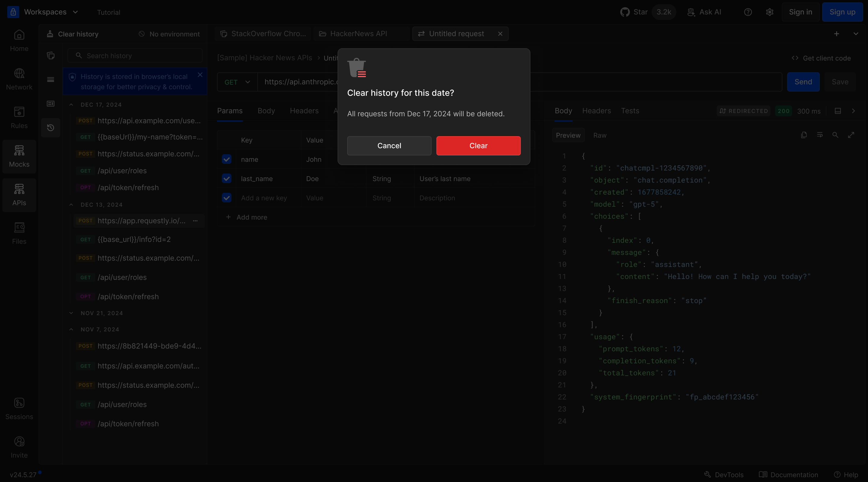Uncheck the name parameter checkbox
Screen dimensions: 868x482
(x=227, y=159)
